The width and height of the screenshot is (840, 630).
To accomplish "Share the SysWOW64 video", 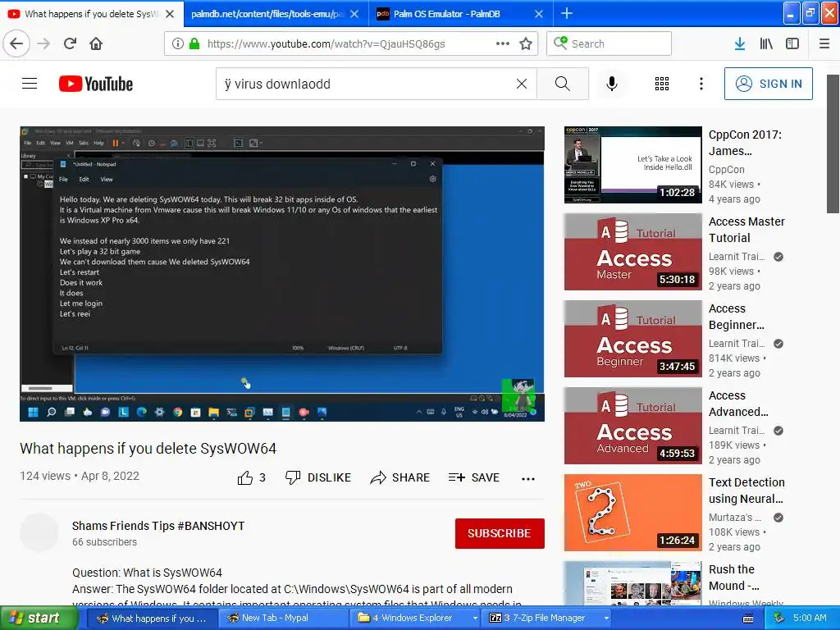I will pyautogui.click(x=400, y=477).
